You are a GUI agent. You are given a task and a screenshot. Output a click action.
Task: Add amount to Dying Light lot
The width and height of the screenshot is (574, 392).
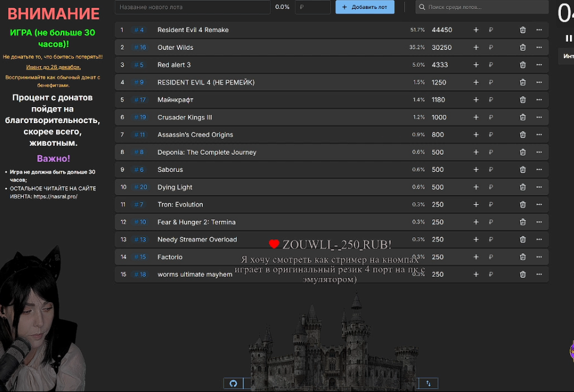click(x=476, y=187)
